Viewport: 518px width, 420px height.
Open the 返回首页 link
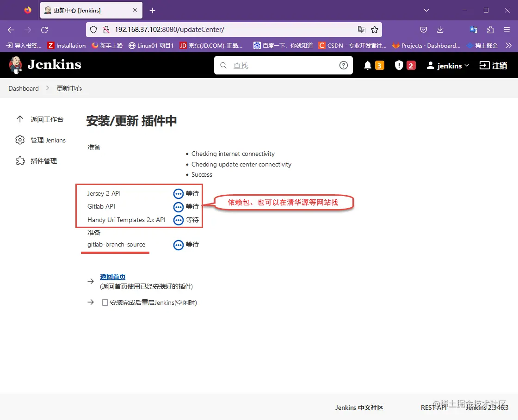pyautogui.click(x=112, y=276)
